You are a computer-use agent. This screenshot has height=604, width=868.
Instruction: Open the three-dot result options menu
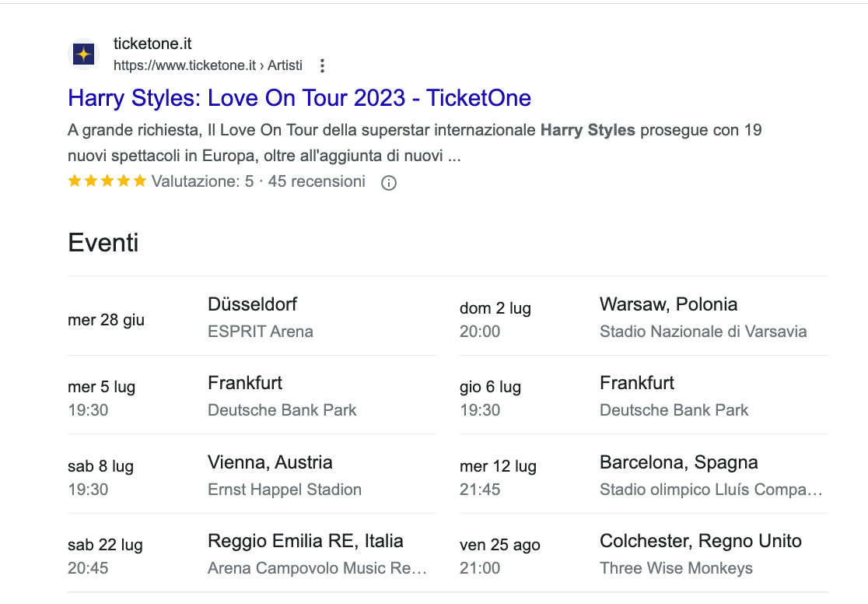click(x=322, y=66)
